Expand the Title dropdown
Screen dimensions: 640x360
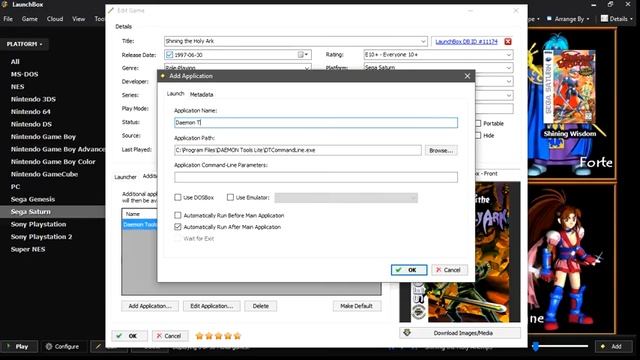point(423,41)
